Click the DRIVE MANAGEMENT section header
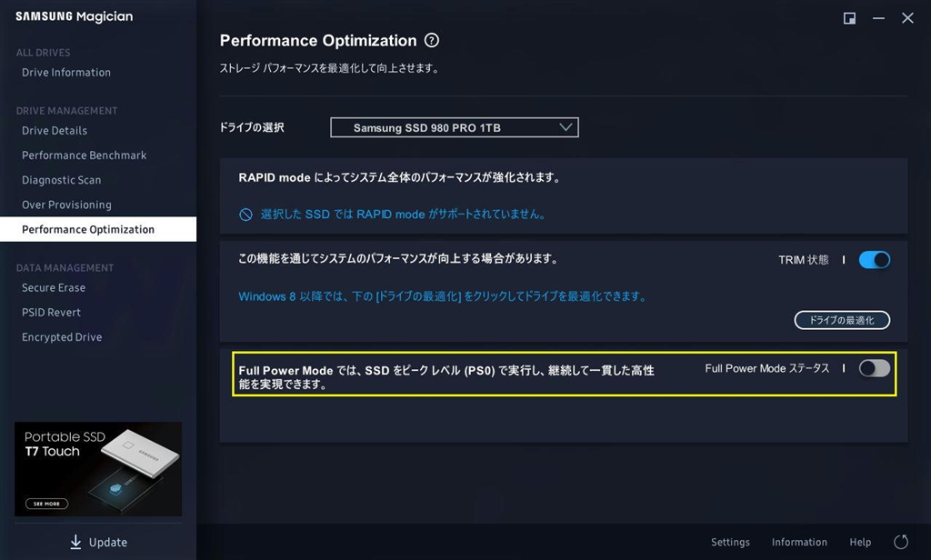 (x=66, y=111)
